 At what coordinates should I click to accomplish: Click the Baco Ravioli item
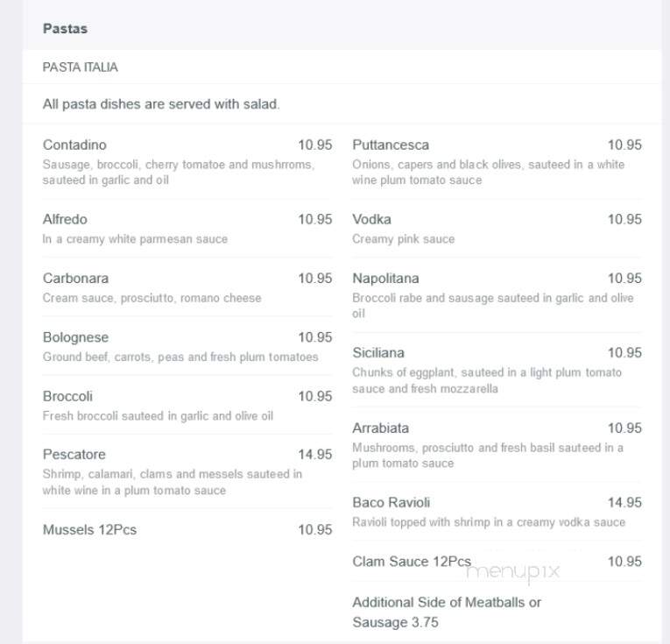pyautogui.click(x=391, y=503)
